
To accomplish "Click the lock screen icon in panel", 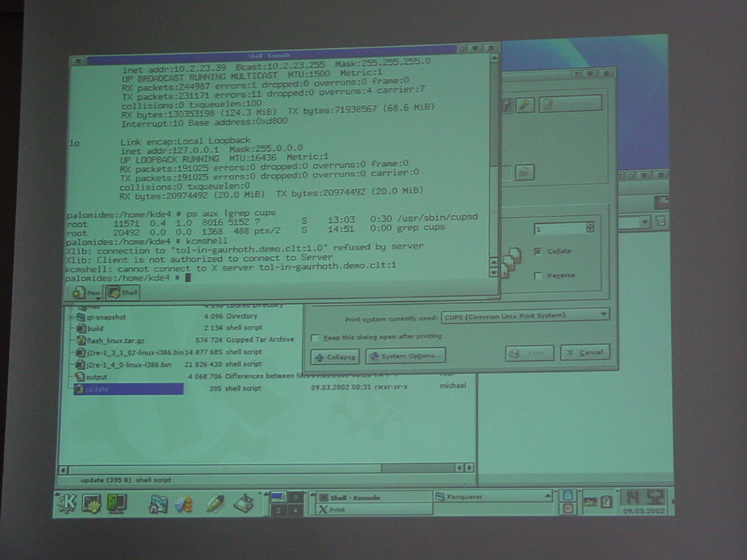I will [x=567, y=495].
